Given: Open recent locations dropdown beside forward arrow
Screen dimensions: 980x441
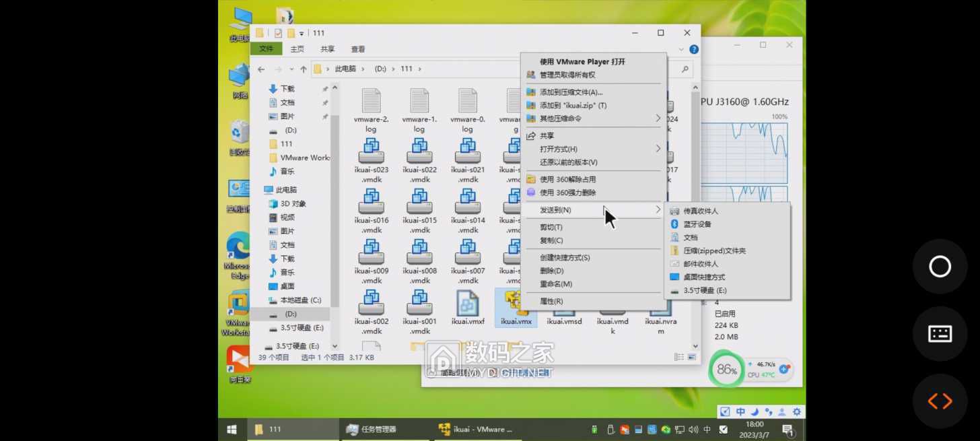Looking at the screenshot, I should tap(291, 69).
